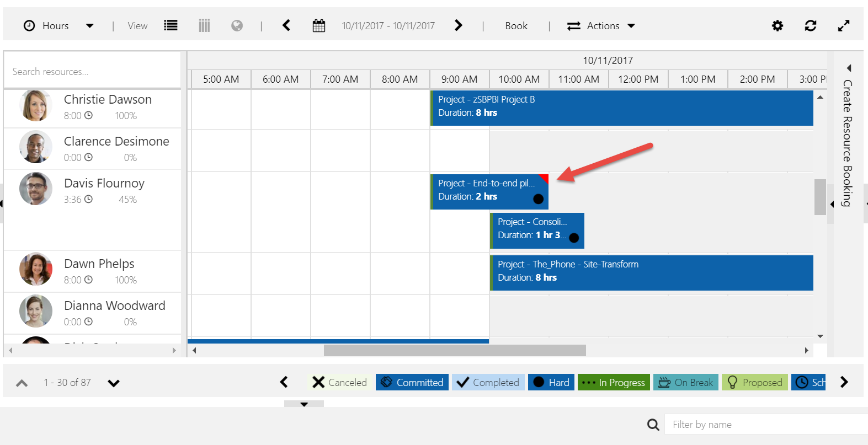This screenshot has width=868, height=445.
Task: Click the Search resources field
Action: click(92, 71)
